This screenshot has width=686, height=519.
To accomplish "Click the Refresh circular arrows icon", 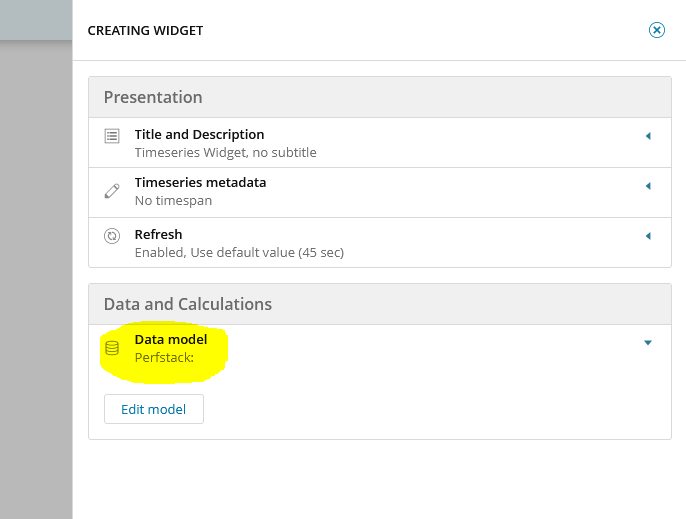I will (113, 236).
